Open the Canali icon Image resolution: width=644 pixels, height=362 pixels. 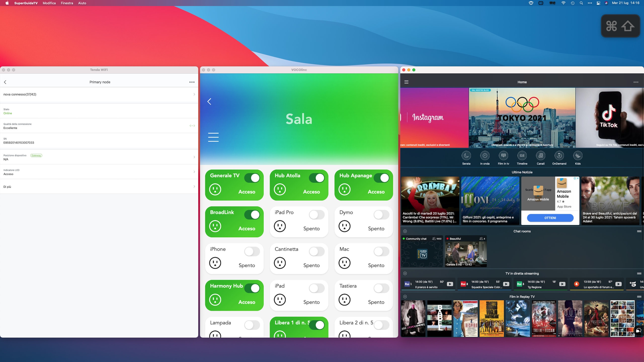541,156
